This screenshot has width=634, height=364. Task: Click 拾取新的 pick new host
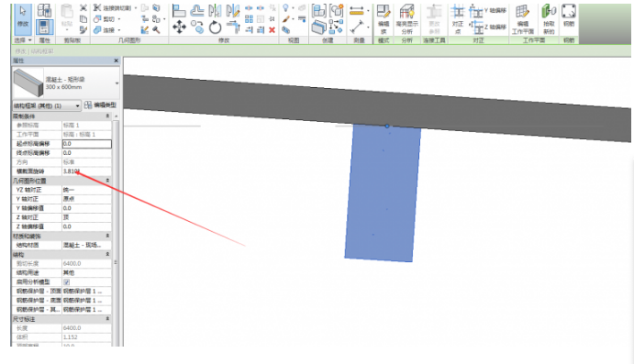point(549,20)
